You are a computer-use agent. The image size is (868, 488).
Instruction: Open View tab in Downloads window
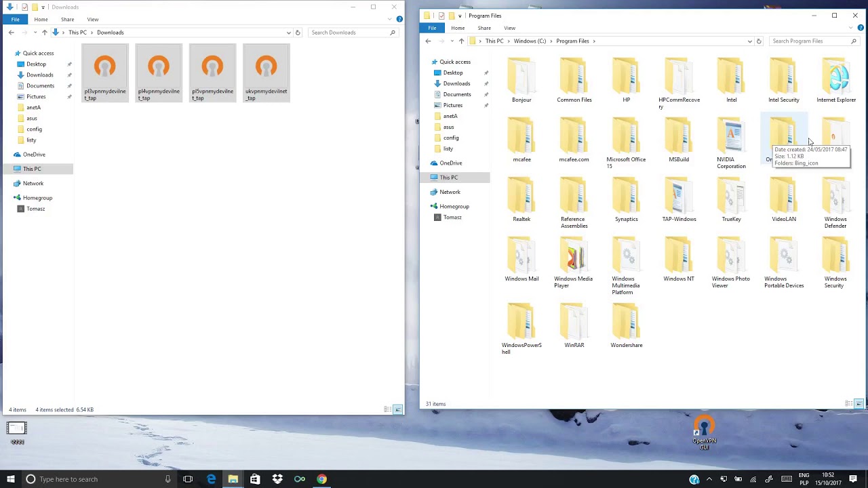click(93, 19)
